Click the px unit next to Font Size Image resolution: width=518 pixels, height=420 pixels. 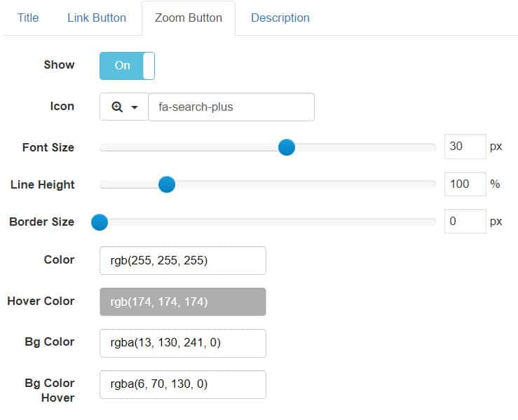coord(496,147)
